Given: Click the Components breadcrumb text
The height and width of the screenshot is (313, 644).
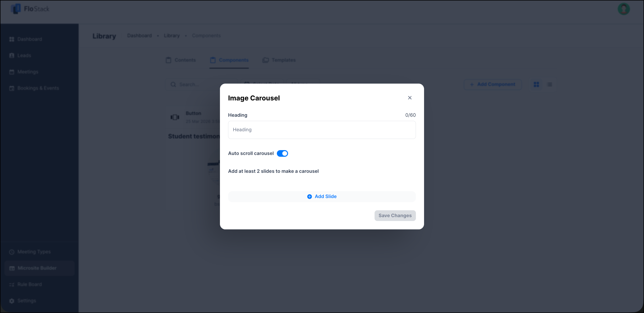Looking at the screenshot, I should [206, 36].
